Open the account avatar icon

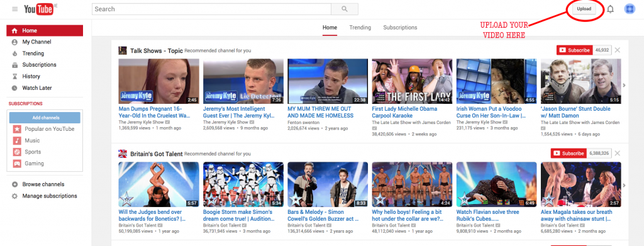tap(630, 9)
